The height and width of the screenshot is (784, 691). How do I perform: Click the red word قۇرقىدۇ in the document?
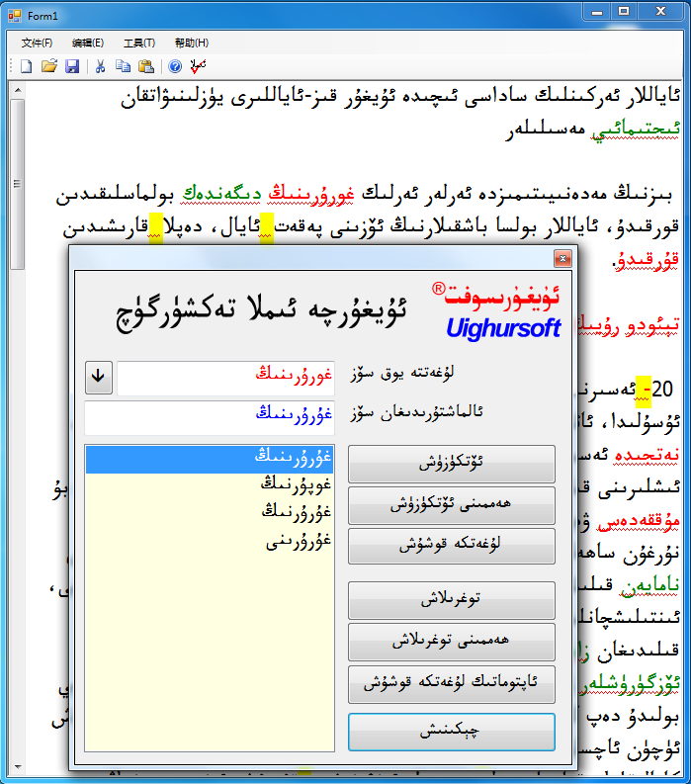pyautogui.click(x=646, y=260)
